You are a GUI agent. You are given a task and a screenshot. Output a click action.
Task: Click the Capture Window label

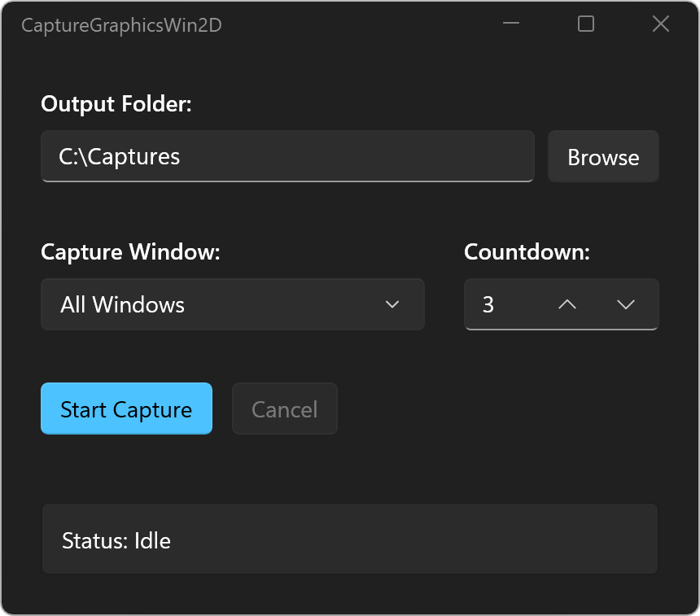click(x=130, y=252)
